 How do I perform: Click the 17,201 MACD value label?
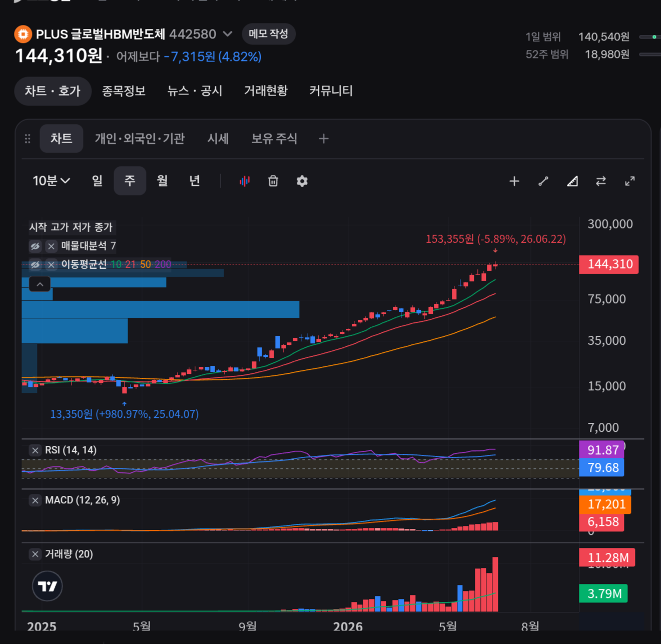605,504
